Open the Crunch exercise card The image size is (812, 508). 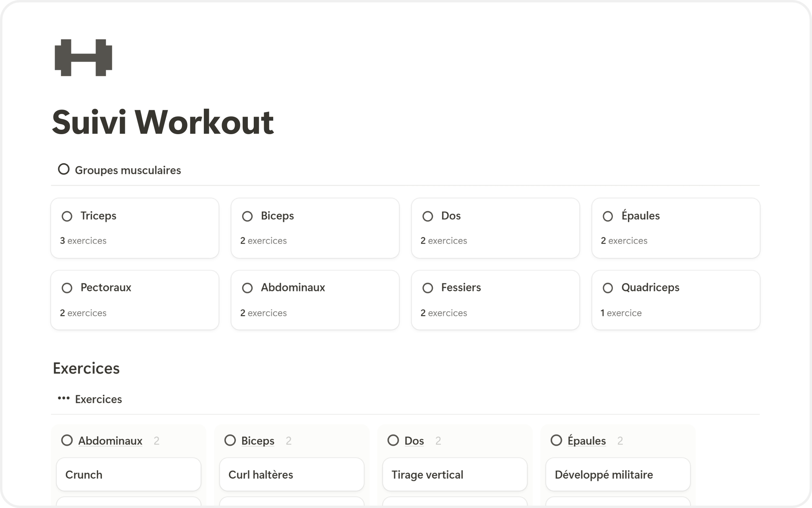[128, 475]
